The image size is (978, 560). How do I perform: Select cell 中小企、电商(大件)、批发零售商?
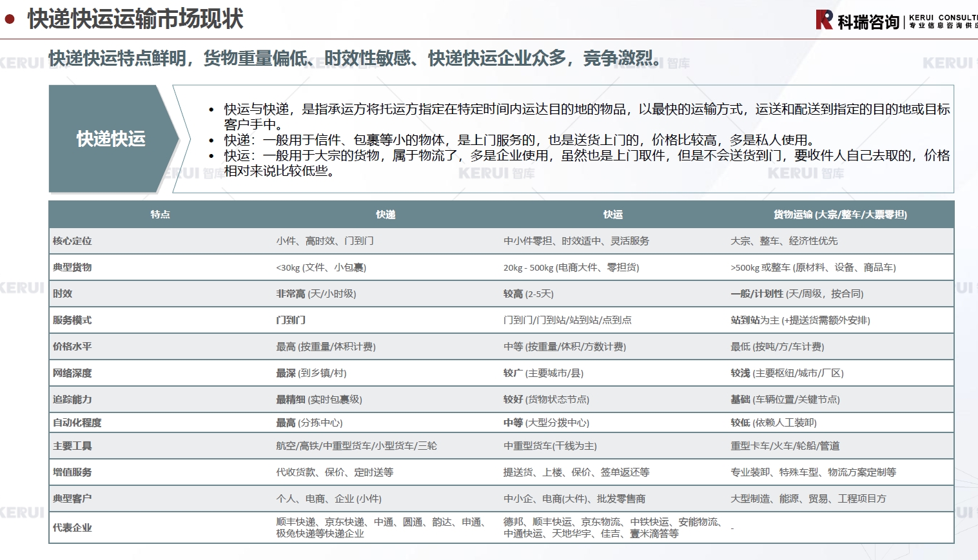pyautogui.click(x=574, y=499)
